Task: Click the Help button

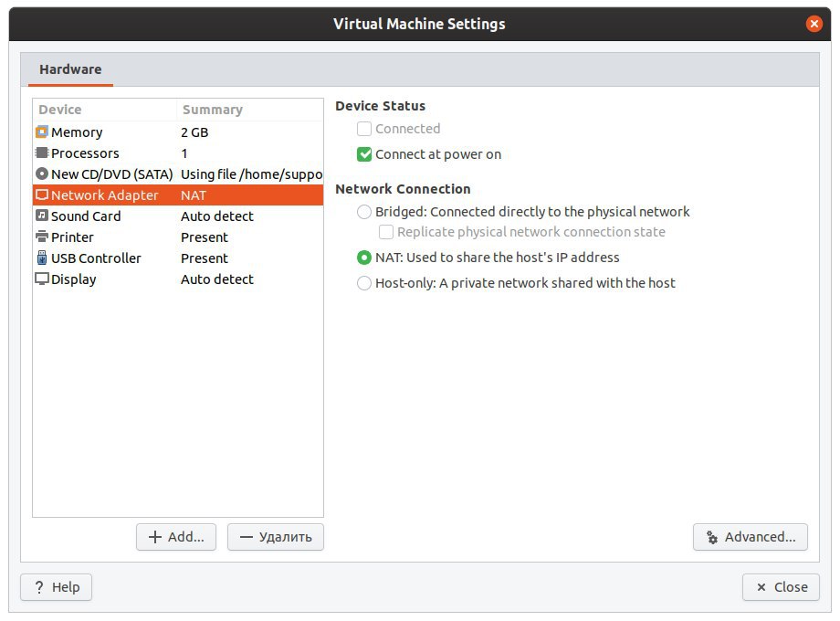Action: (57, 587)
